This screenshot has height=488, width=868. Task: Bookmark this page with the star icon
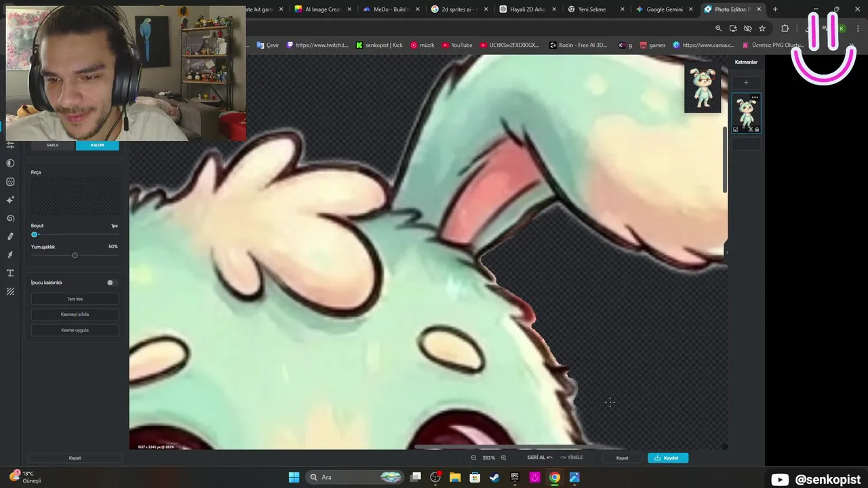pos(762,28)
